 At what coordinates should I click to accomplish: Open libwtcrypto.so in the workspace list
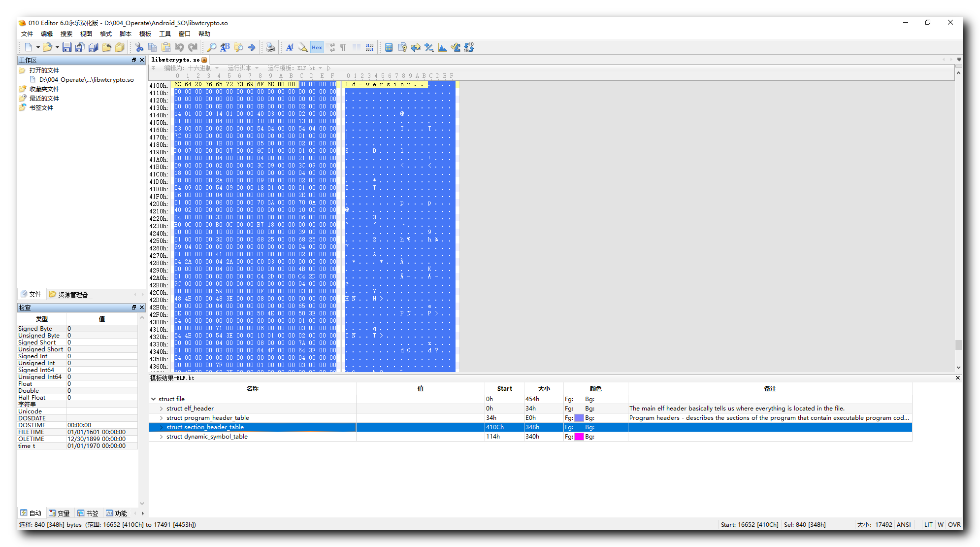86,79
